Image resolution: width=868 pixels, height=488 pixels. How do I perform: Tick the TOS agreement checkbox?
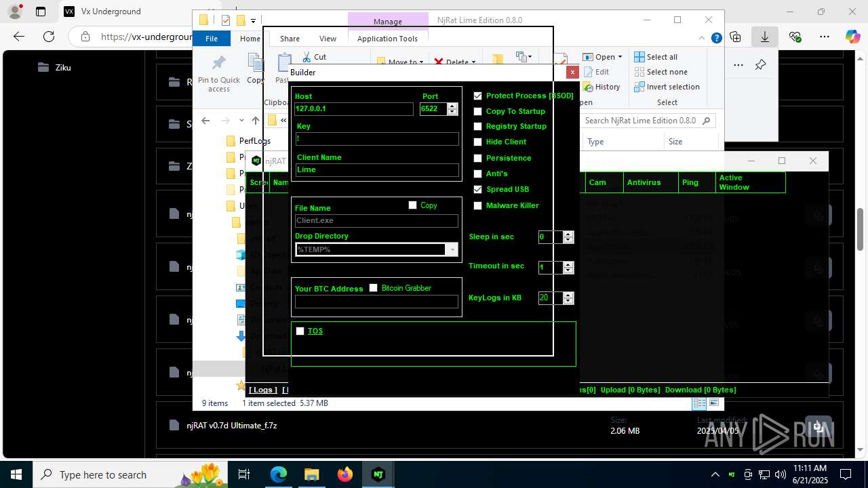coord(300,331)
